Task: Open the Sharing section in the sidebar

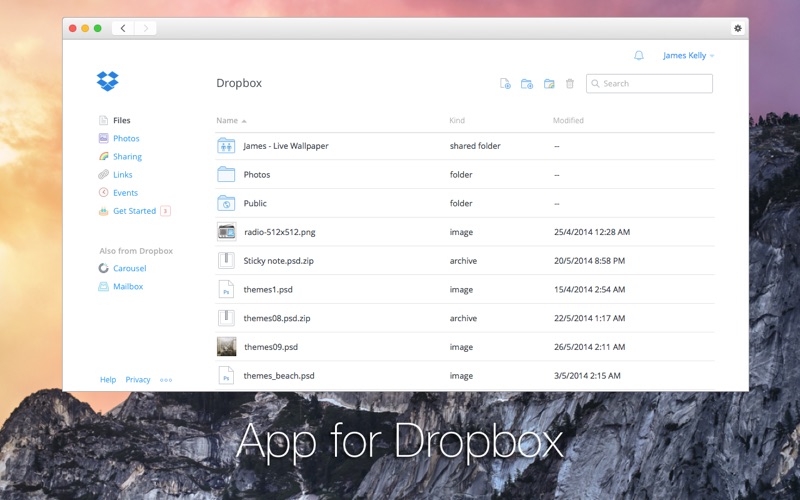Action: 127,157
